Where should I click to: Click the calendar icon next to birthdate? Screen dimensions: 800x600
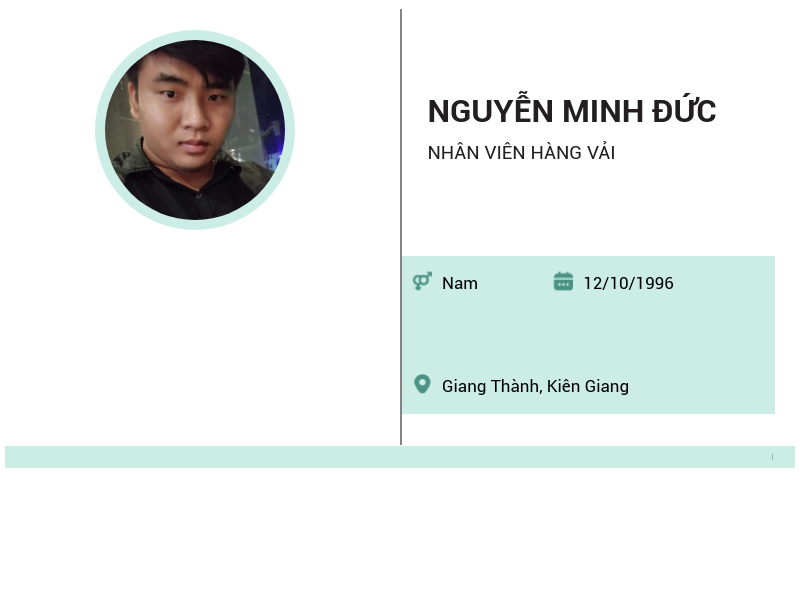563,282
